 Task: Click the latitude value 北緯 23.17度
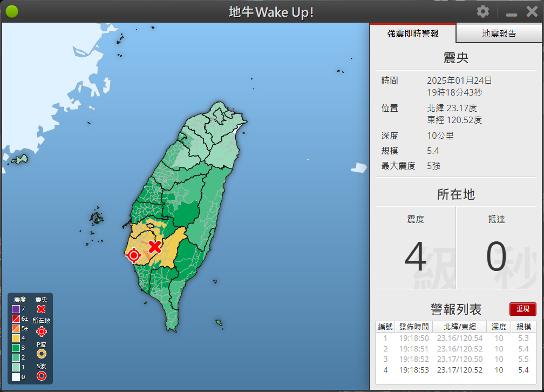pyautogui.click(x=452, y=108)
